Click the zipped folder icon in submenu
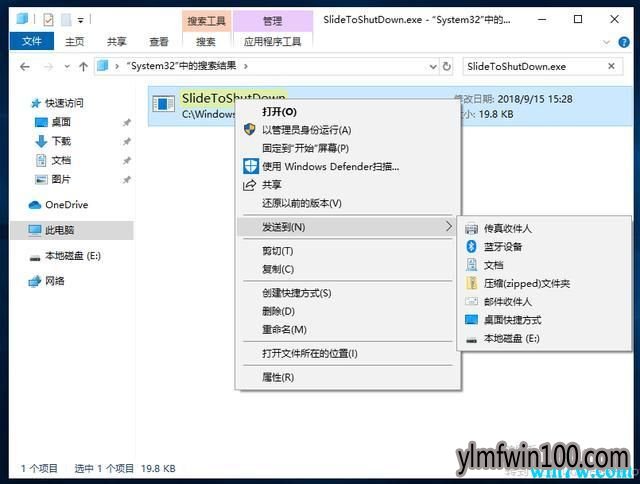The width and height of the screenshot is (640, 484). click(x=471, y=283)
